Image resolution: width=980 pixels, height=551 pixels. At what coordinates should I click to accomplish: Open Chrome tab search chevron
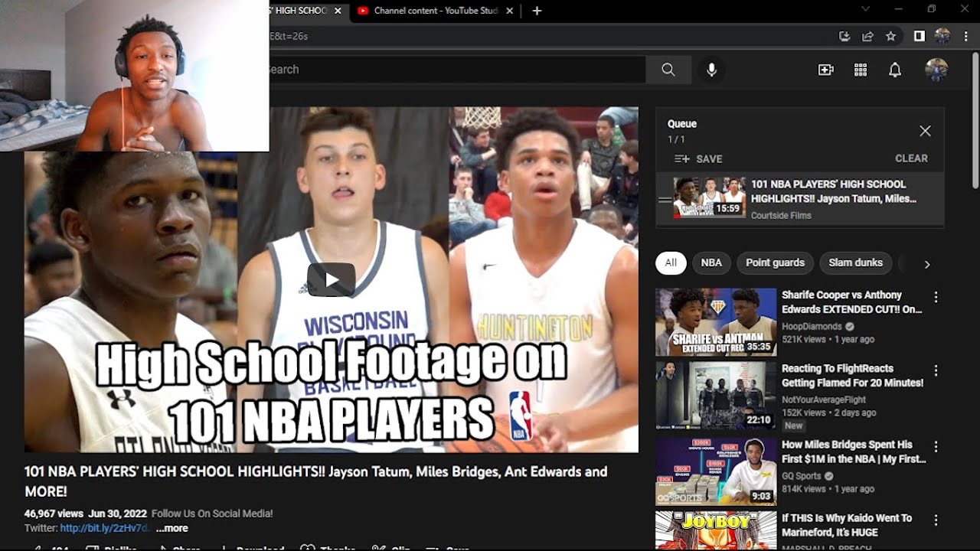[865, 9]
